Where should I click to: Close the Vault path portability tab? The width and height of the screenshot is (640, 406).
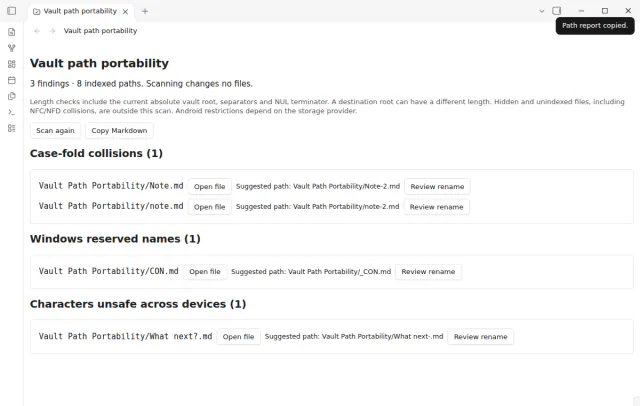(125, 11)
